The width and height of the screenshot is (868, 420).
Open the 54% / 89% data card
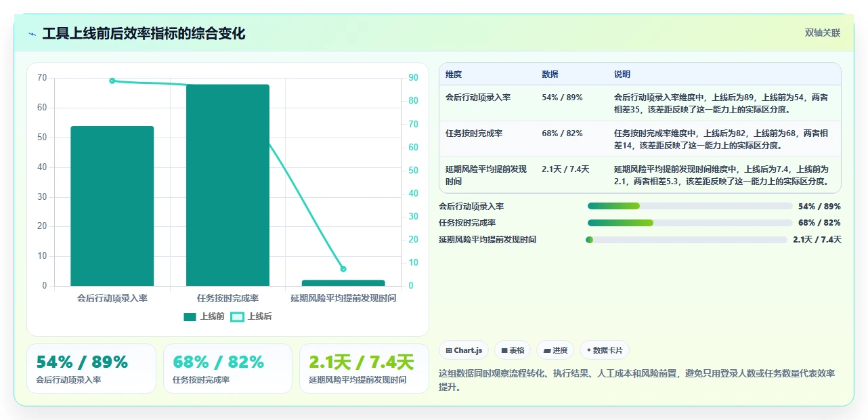tap(91, 369)
